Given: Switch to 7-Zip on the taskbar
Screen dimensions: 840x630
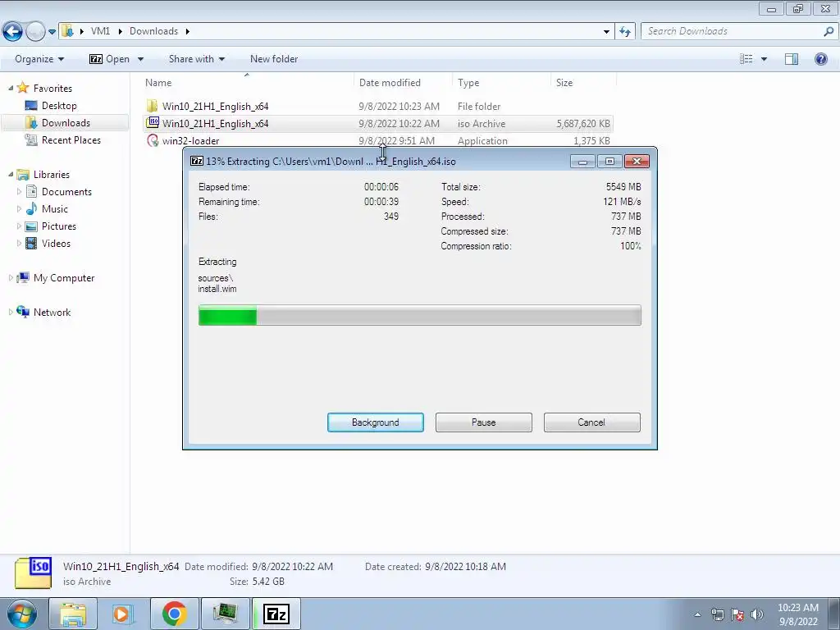Looking at the screenshot, I should [276, 614].
